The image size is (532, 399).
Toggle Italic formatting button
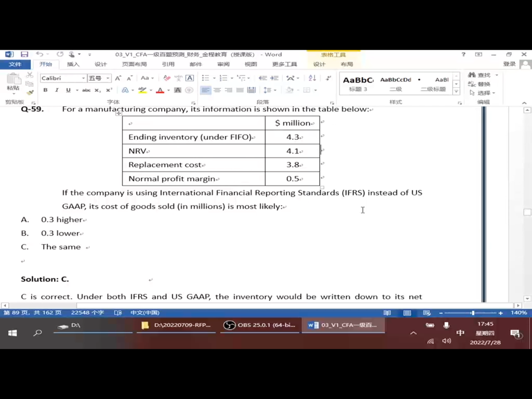(x=57, y=90)
